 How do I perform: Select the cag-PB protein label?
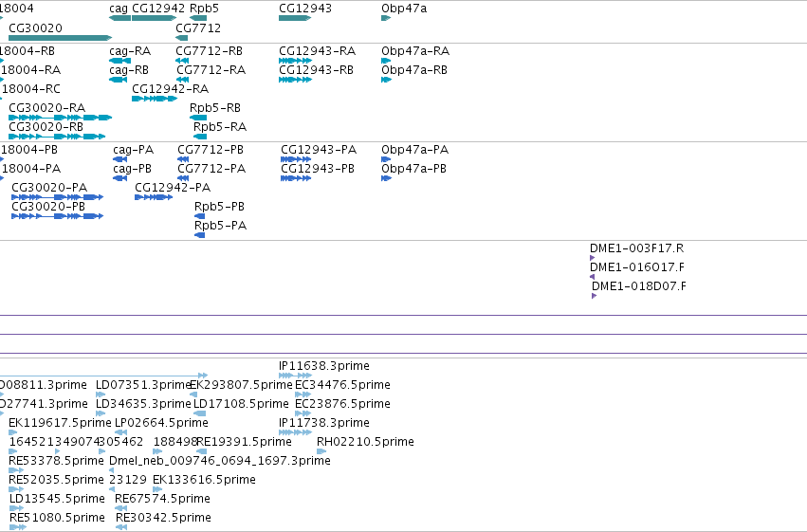click(x=132, y=169)
